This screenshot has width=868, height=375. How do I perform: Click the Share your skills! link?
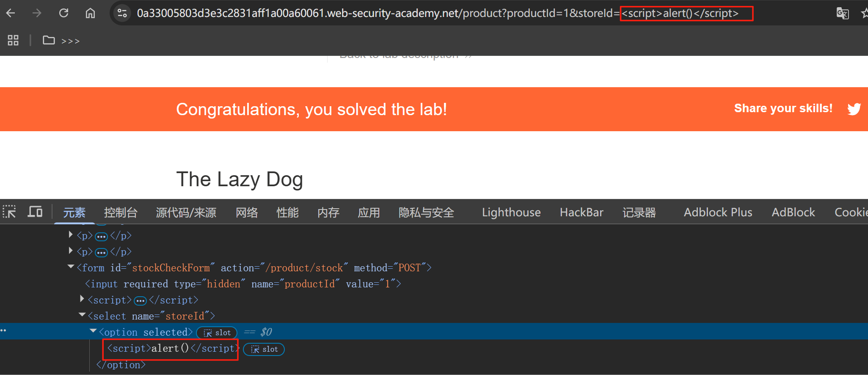click(783, 108)
